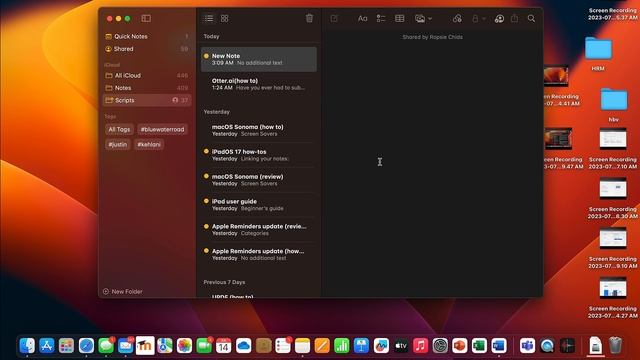
Task: Open Trash from the Dock
Action: point(615,346)
